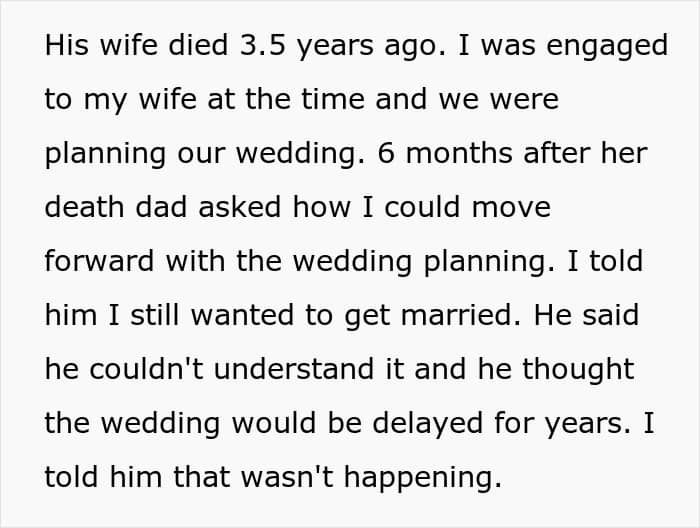Viewport: 700px width, 528px height.
Task: Select the phrase "to my wife"
Action: click(120, 100)
